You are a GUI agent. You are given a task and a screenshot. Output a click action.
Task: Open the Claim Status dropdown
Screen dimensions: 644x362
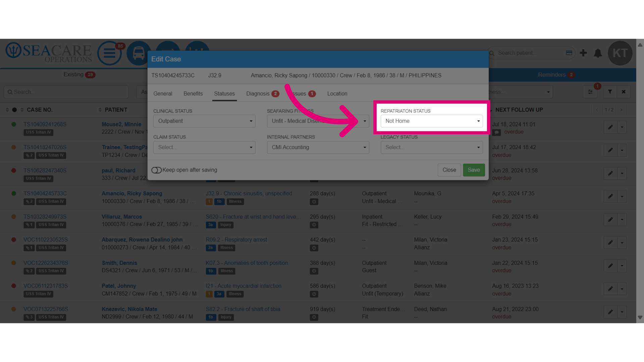(204, 147)
